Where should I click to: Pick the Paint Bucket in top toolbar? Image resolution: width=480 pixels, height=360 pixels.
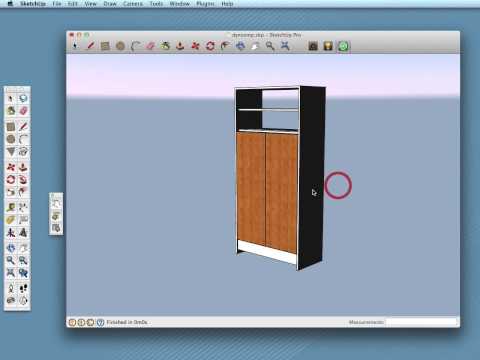(165, 46)
